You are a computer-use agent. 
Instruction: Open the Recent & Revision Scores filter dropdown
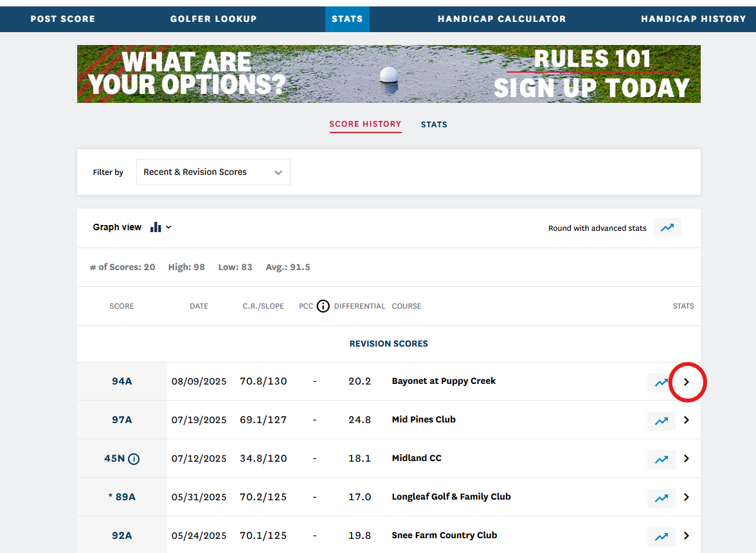click(x=213, y=172)
